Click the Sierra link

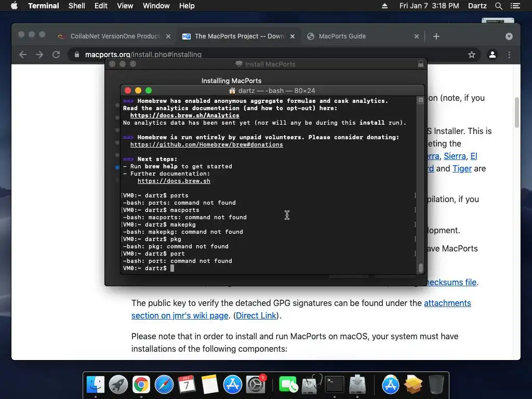coord(455,156)
